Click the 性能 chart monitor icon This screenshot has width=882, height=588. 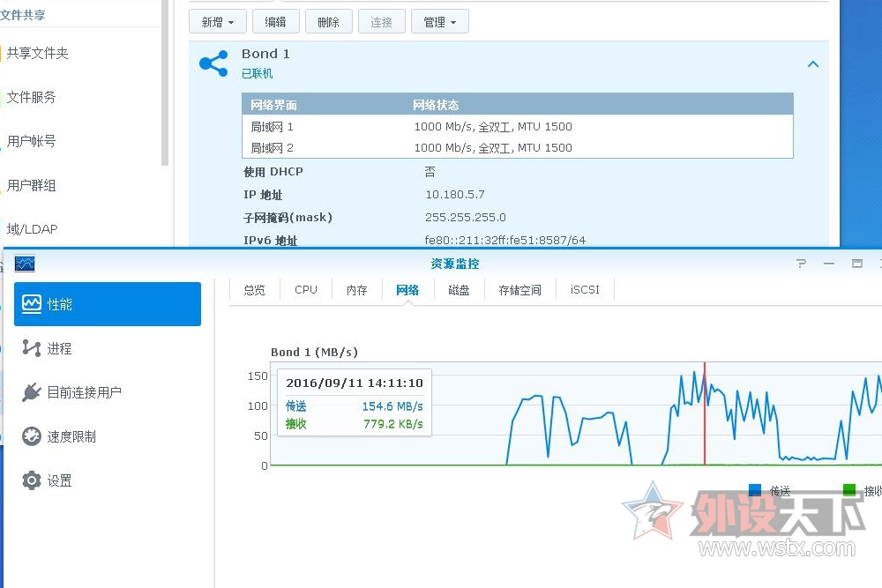(x=32, y=304)
